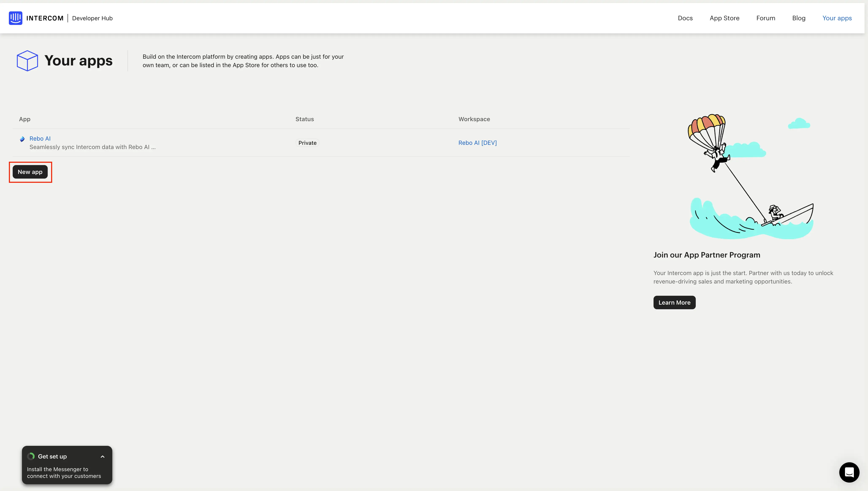
Task: Click the New app button
Action: pyautogui.click(x=30, y=172)
